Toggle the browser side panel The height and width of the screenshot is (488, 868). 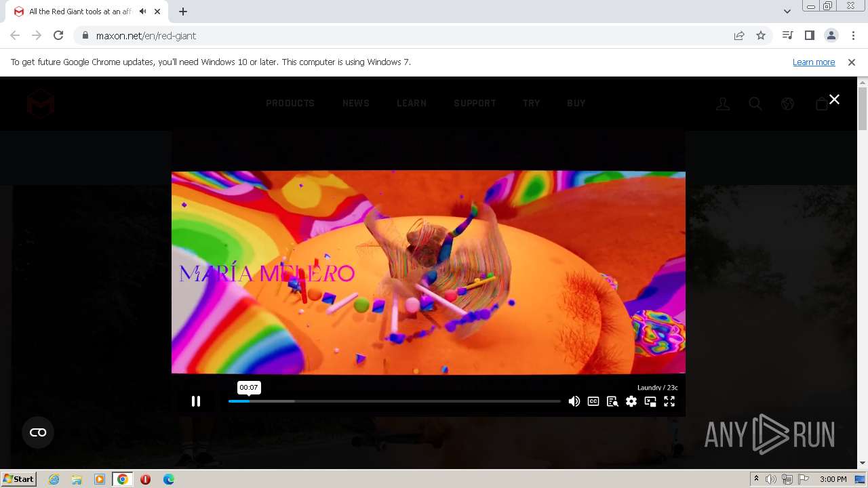[x=809, y=35]
